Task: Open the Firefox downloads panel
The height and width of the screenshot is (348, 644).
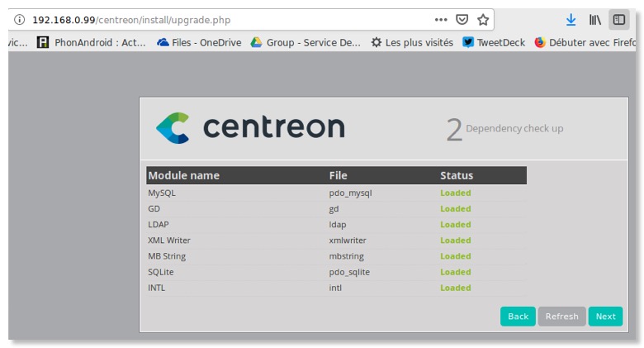Action: click(571, 20)
